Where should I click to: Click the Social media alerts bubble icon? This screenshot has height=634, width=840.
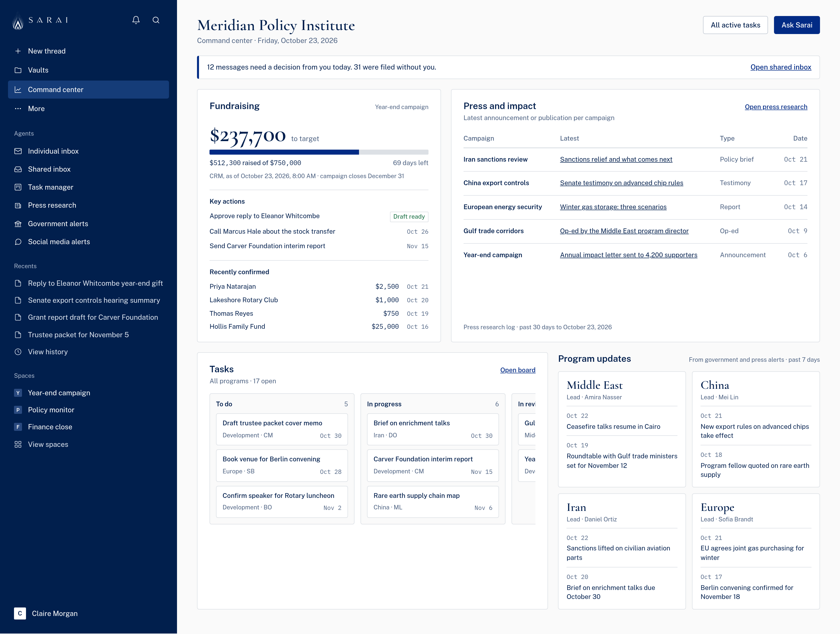(x=18, y=242)
